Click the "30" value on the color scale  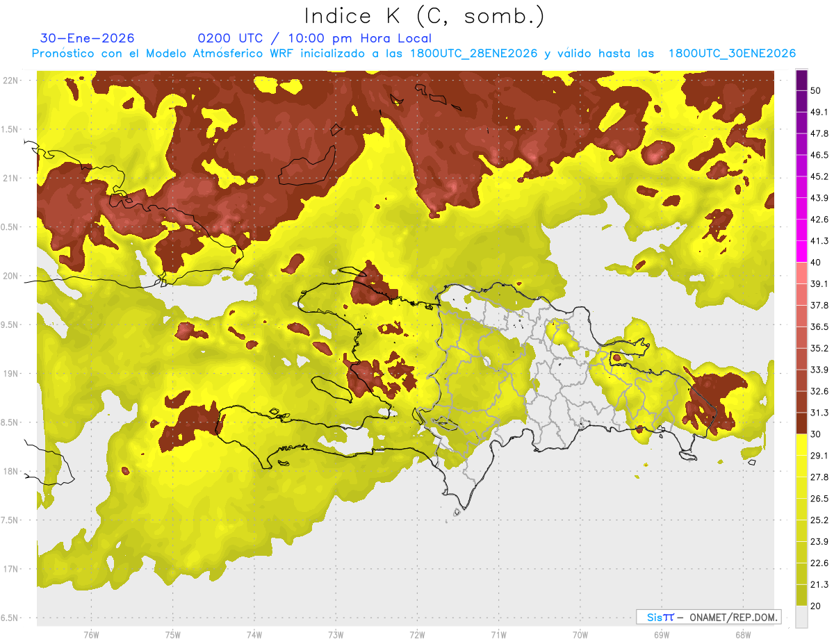click(x=816, y=434)
